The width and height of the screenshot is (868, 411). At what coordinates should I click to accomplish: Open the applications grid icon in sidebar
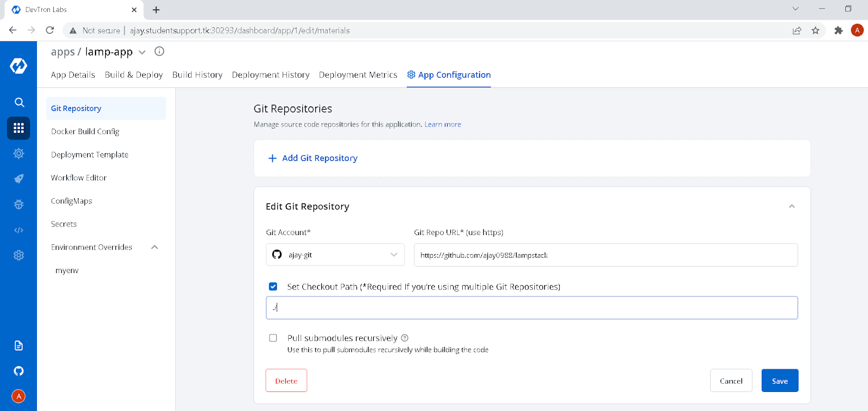(x=18, y=128)
